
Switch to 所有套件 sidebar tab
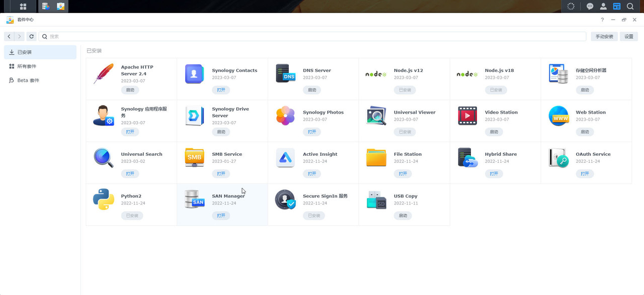[x=40, y=66]
